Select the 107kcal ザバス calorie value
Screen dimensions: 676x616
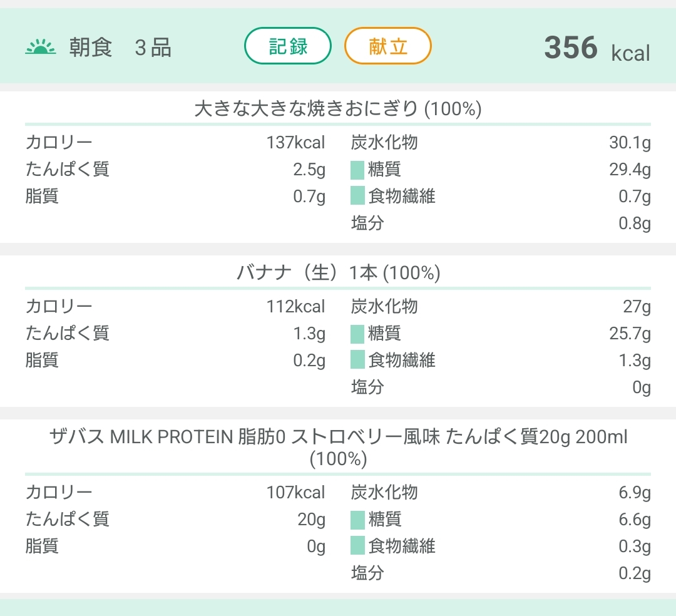pos(295,493)
